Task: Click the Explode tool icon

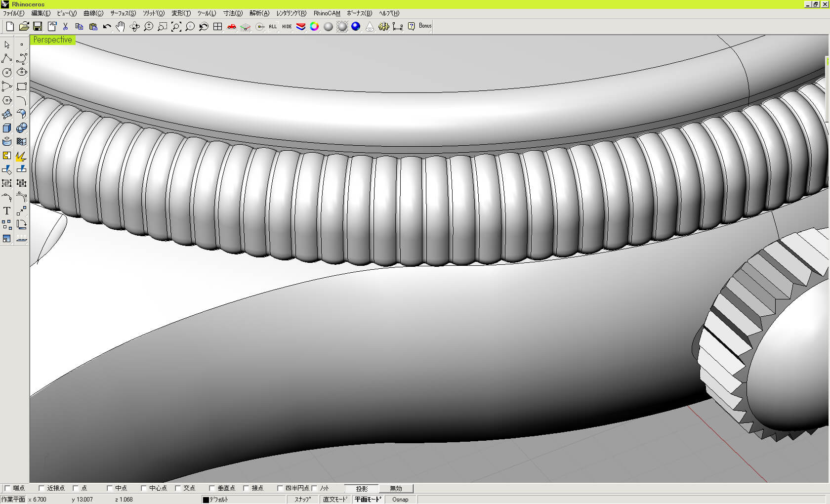Action: pyautogui.click(x=21, y=156)
